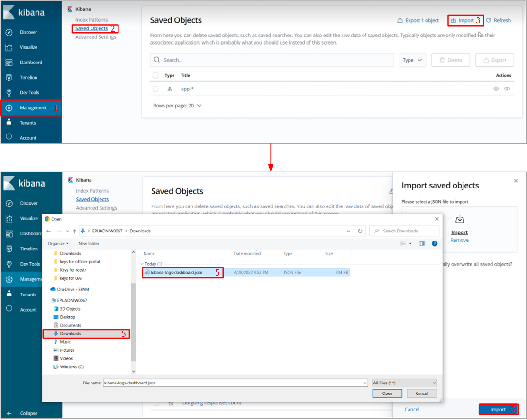Open Saved Objects in top Kibana menu
This screenshot has height=420, width=527.
[91, 28]
